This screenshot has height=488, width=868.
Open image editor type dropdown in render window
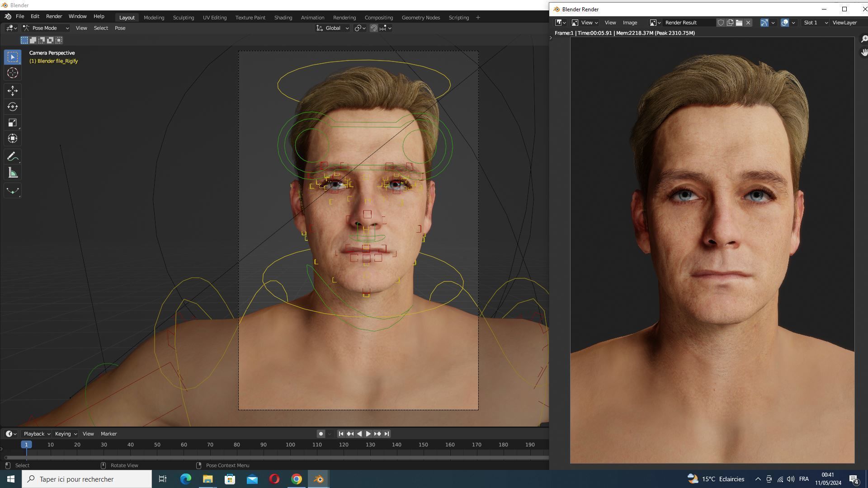(561, 23)
